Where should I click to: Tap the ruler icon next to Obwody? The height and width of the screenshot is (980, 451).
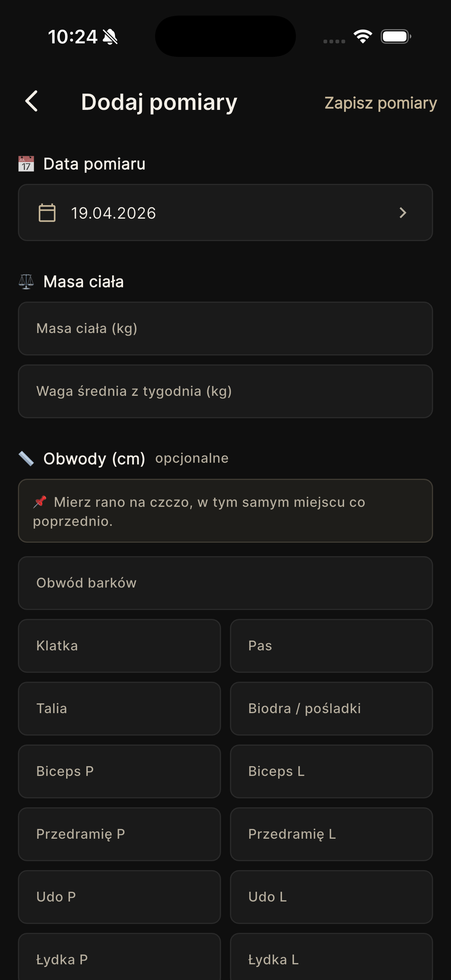click(26, 459)
